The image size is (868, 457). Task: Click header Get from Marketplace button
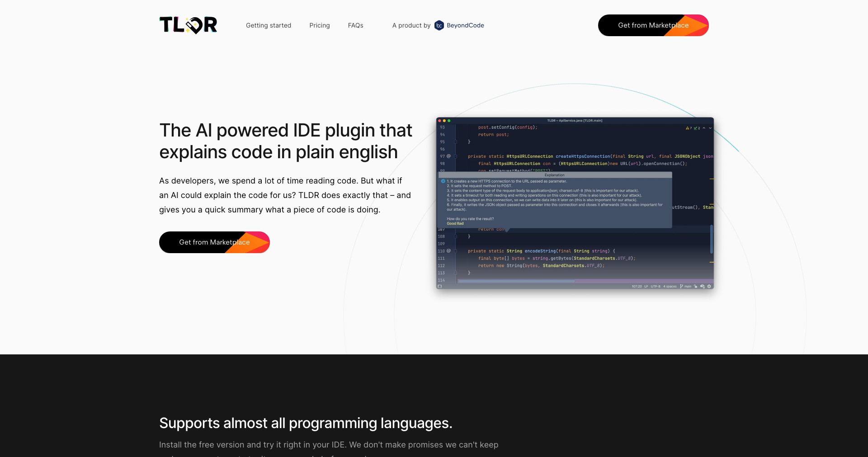653,25
